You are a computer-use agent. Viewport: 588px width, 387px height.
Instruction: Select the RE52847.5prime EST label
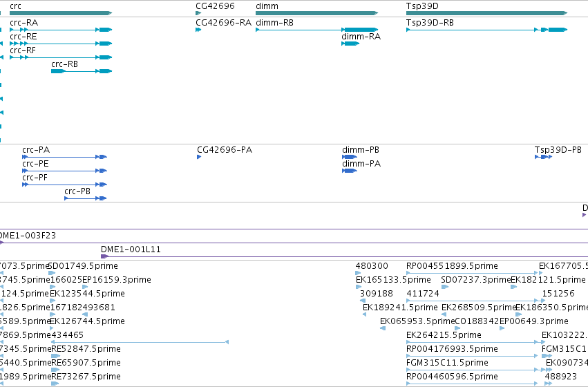(86, 349)
